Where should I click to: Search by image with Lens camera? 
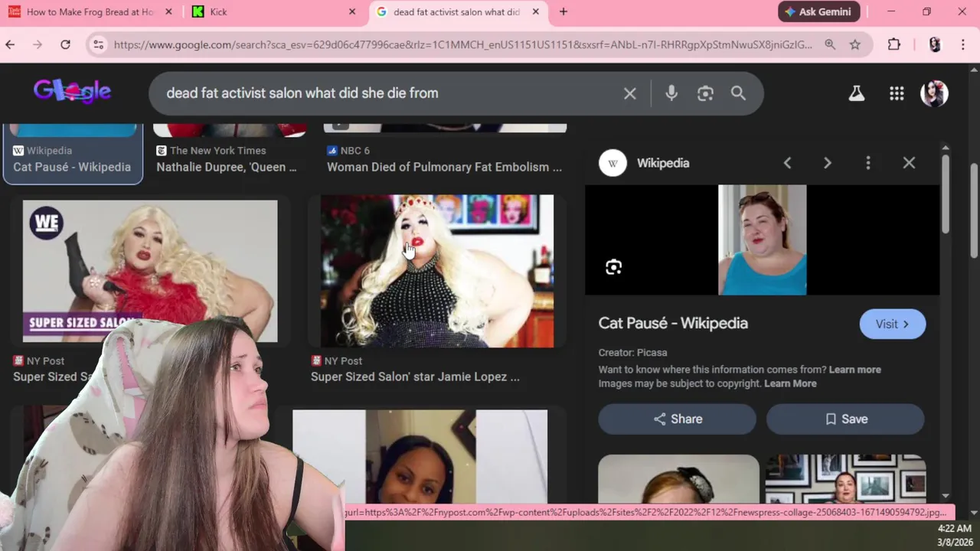pos(705,93)
